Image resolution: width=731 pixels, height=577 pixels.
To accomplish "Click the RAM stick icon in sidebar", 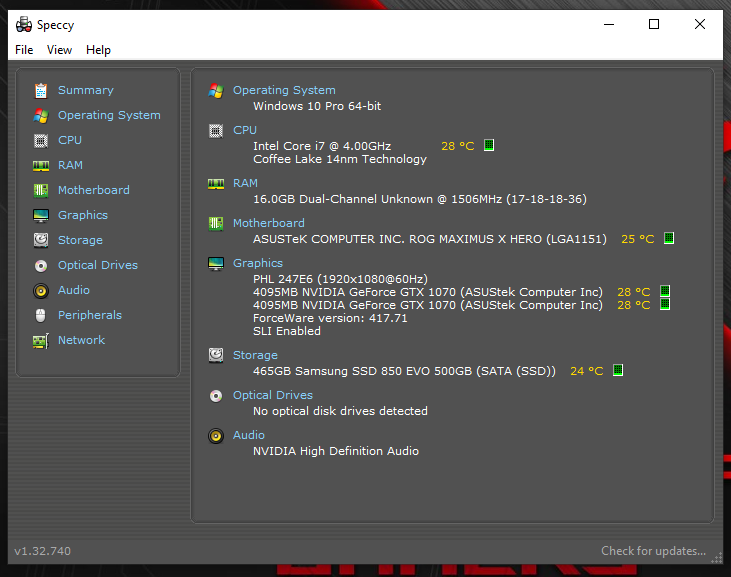I will pyautogui.click(x=41, y=165).
